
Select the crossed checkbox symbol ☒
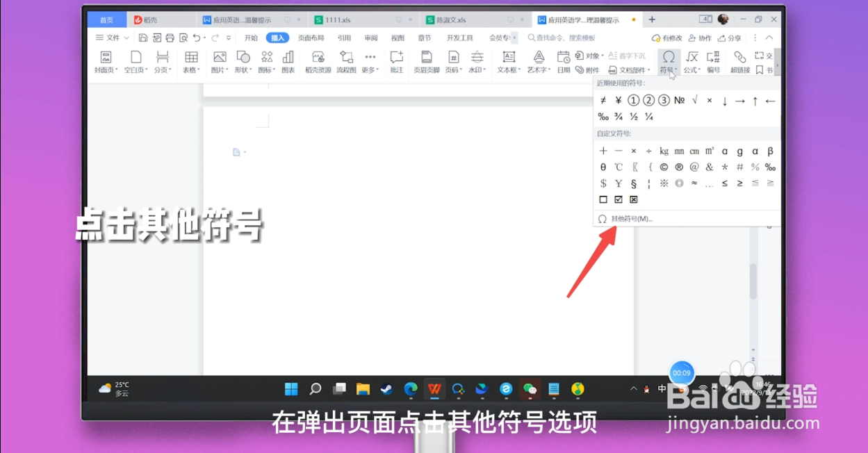(632, 199)
